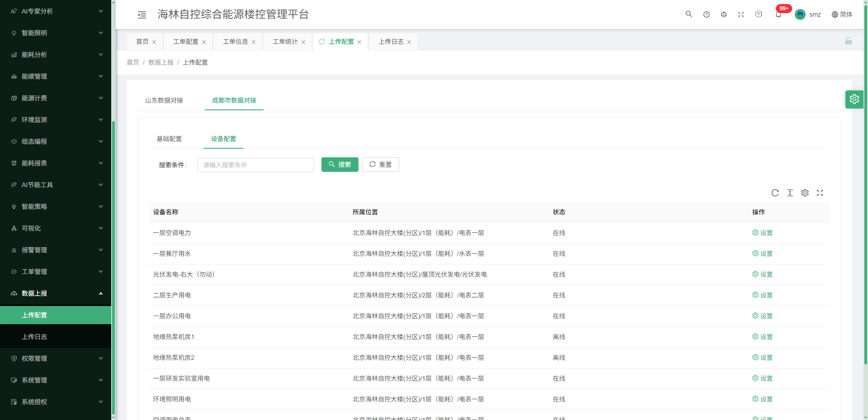Expand the AI专家分析 menu

(56, 11)
